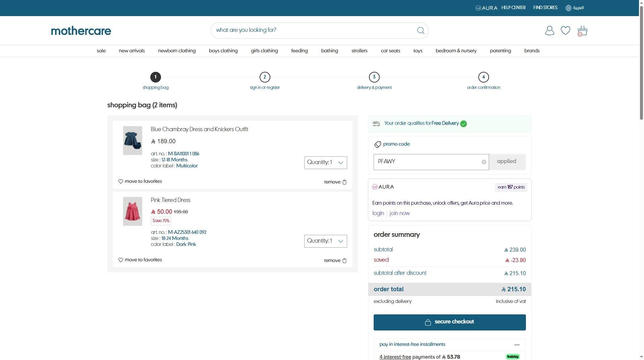Click the mothercare logo
Viewport: 644px width, 360px height.
coord(81,31)
